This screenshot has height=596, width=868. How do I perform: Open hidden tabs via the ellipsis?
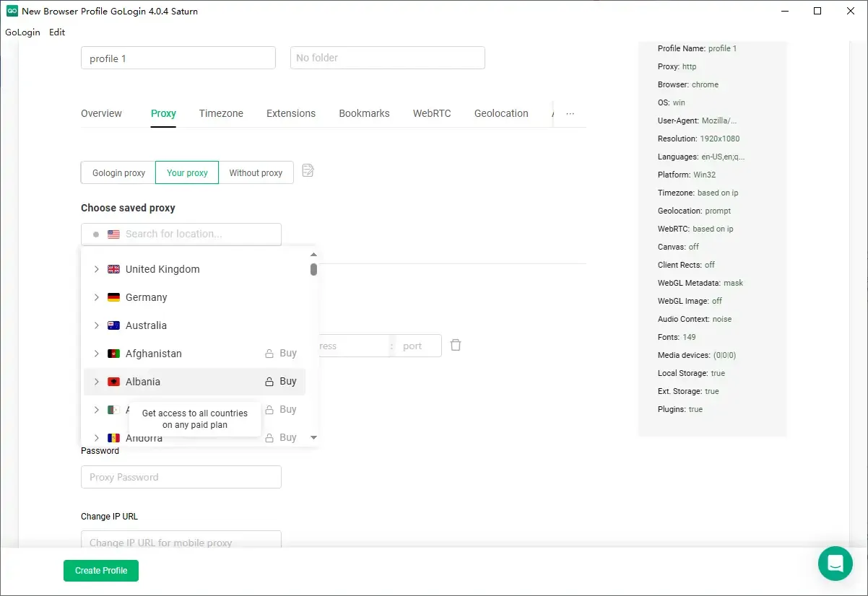tap(570, 113)
